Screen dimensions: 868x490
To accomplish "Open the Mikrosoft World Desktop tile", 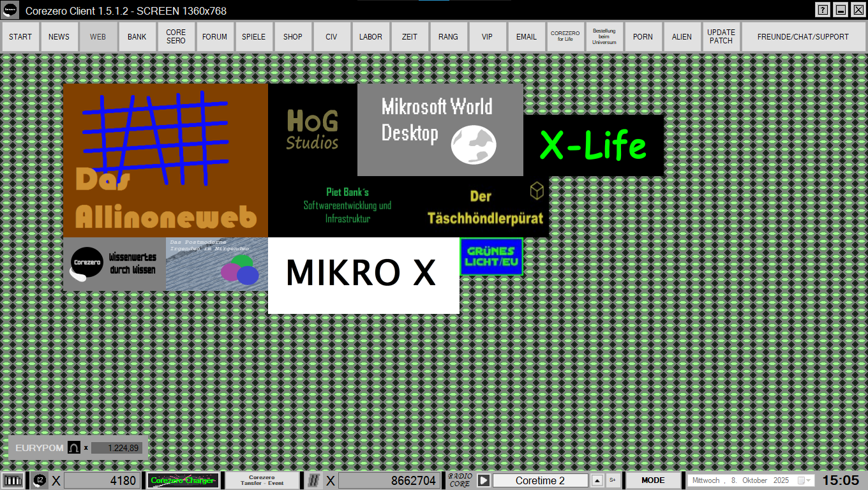I will (440, 130).
